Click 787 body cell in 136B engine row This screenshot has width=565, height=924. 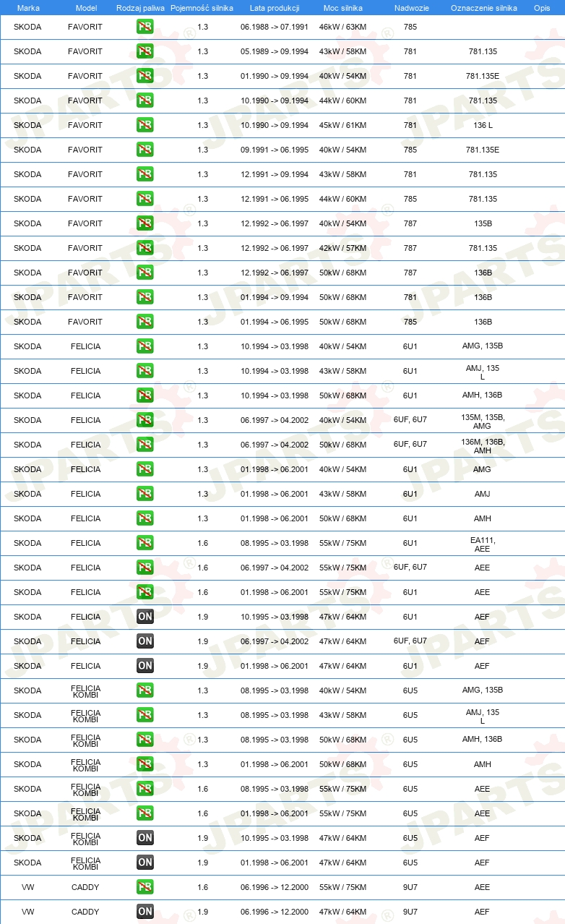(410, 273)
